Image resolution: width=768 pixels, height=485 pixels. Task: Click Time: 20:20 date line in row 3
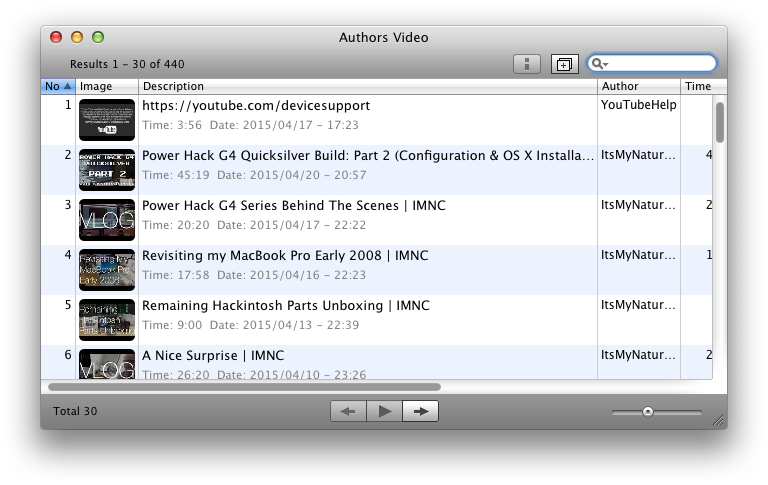click(x=254, y=225)
